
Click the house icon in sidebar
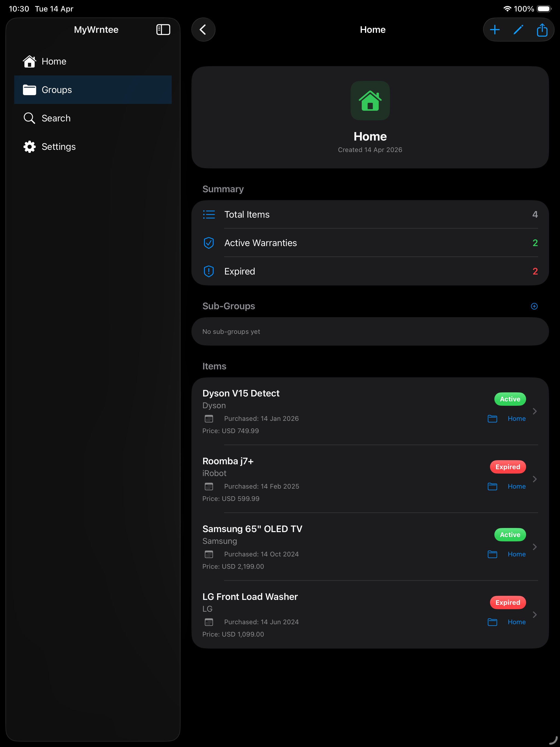tap(29, 62)
